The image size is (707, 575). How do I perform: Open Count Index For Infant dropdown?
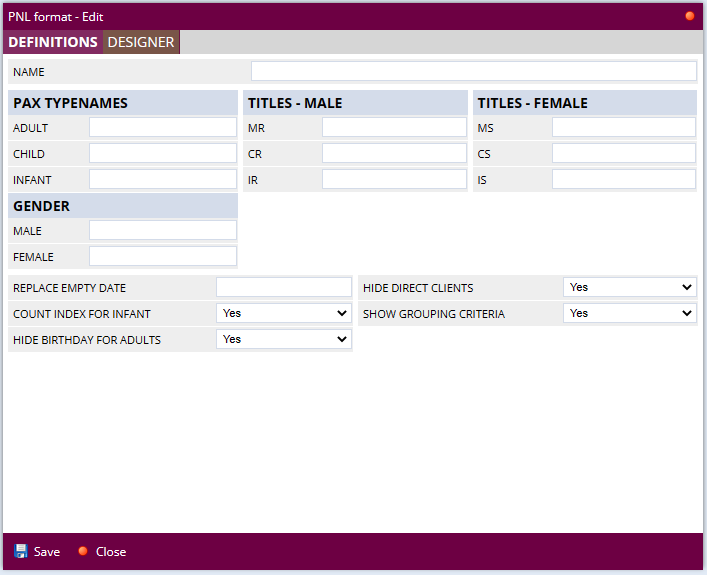(284, 313)
